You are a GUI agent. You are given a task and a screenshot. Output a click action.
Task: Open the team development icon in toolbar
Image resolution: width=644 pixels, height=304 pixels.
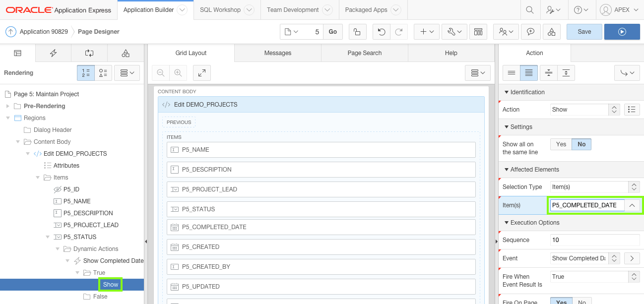point(503,31)
